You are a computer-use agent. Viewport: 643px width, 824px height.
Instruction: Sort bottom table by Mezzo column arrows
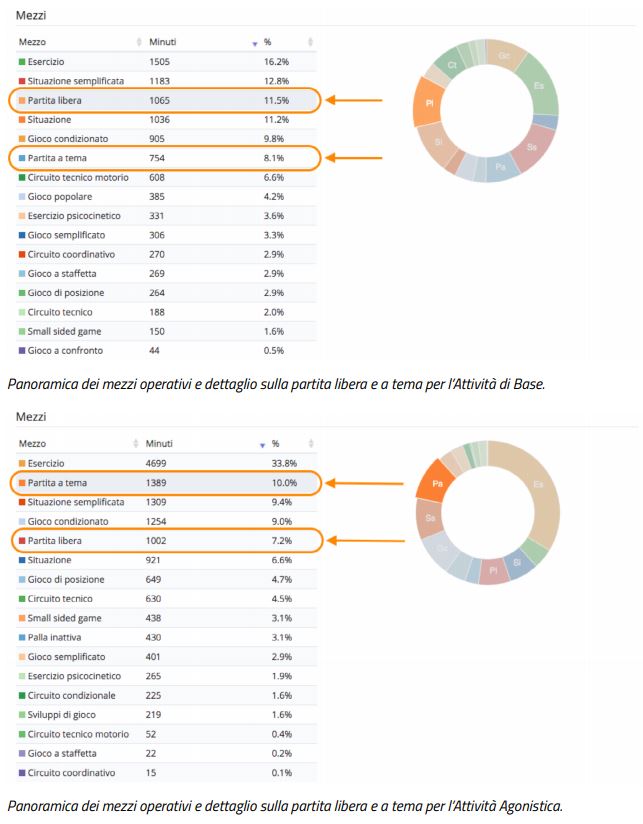[135, 443]
